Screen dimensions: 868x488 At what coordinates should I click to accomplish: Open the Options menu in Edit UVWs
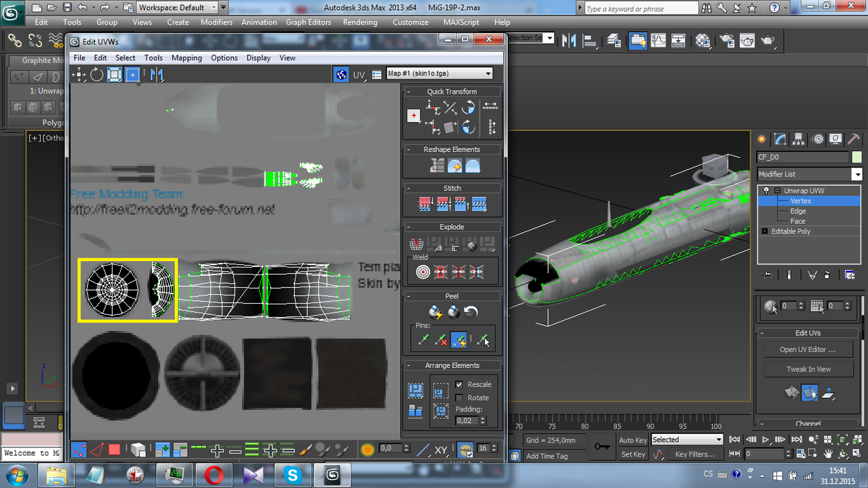(x=224, y=58)
